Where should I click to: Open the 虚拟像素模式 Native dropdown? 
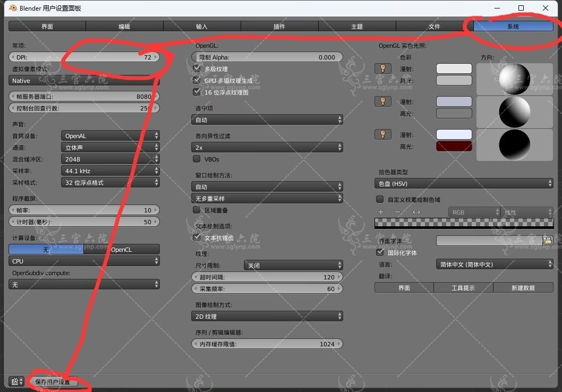[84, 81]
